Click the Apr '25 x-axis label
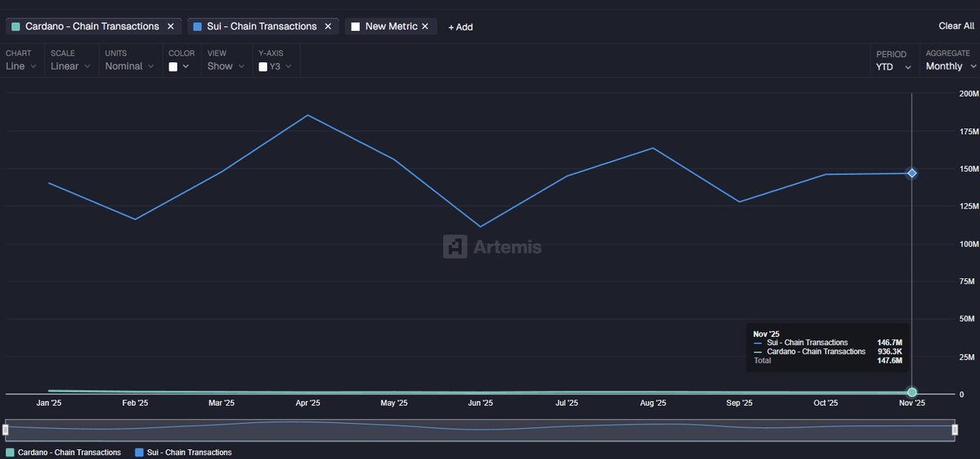 307,403
